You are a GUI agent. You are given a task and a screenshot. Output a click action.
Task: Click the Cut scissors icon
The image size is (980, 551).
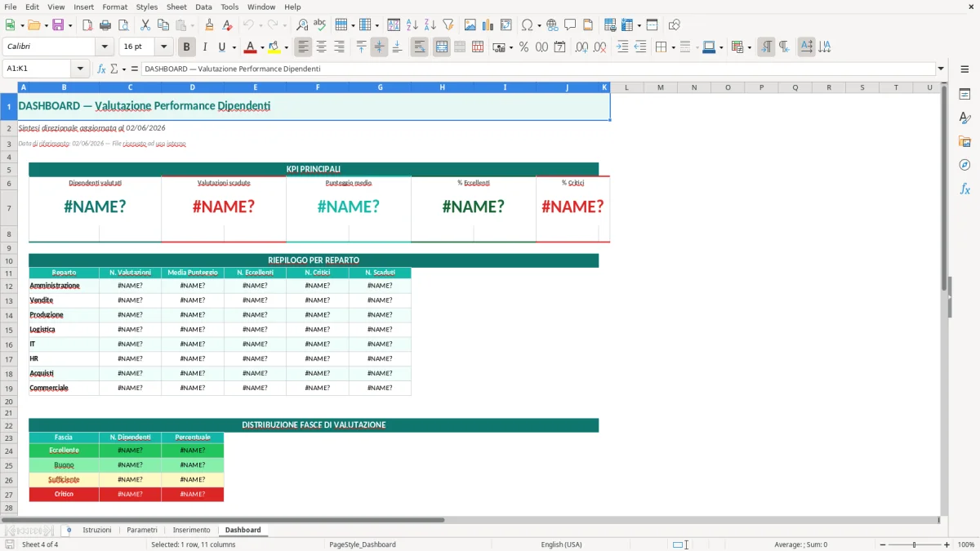click(145, 25)
